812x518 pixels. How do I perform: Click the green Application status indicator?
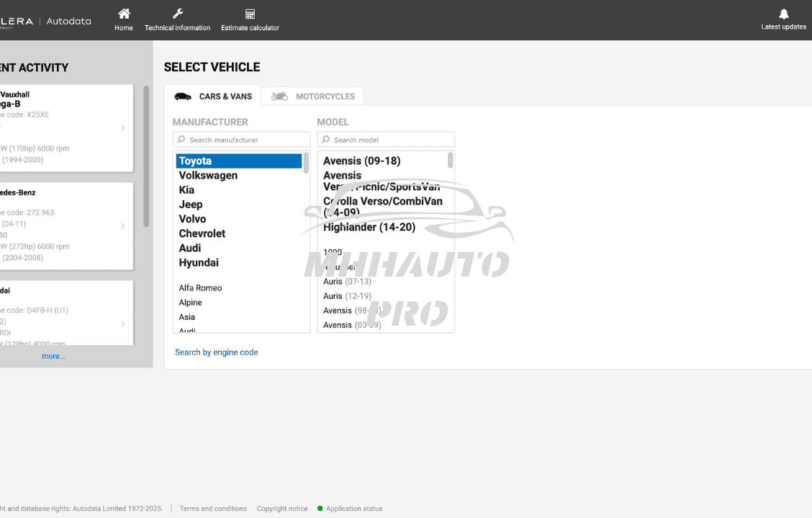[320, 509]
